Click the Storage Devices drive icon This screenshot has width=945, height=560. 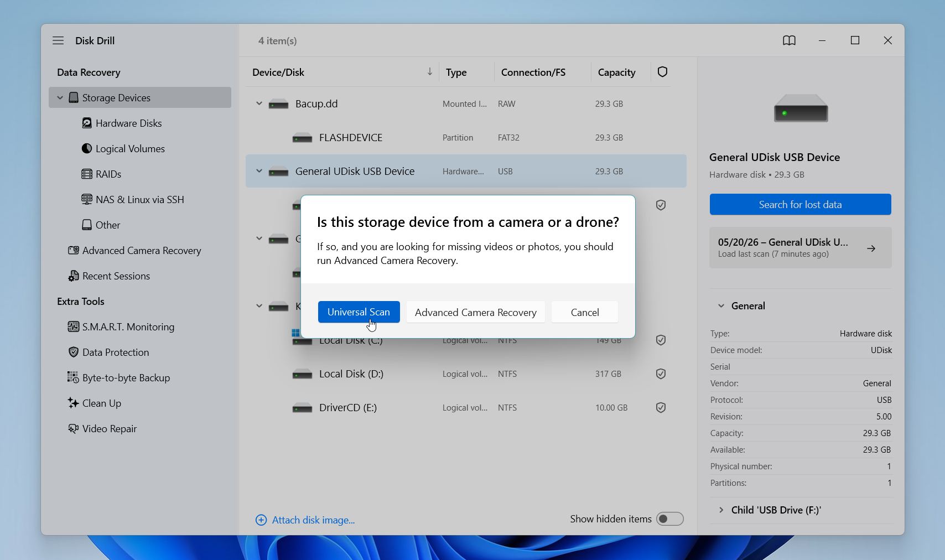point(74,97)
